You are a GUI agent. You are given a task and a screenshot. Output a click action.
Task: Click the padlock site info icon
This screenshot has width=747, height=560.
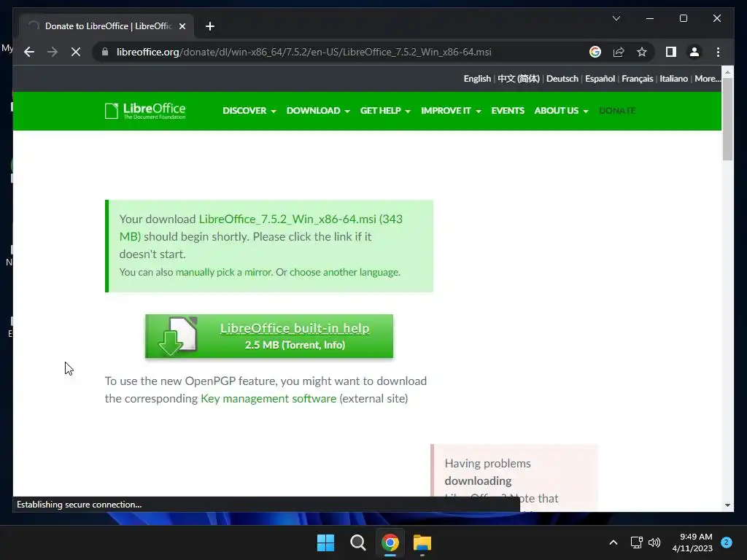point(105,52)
